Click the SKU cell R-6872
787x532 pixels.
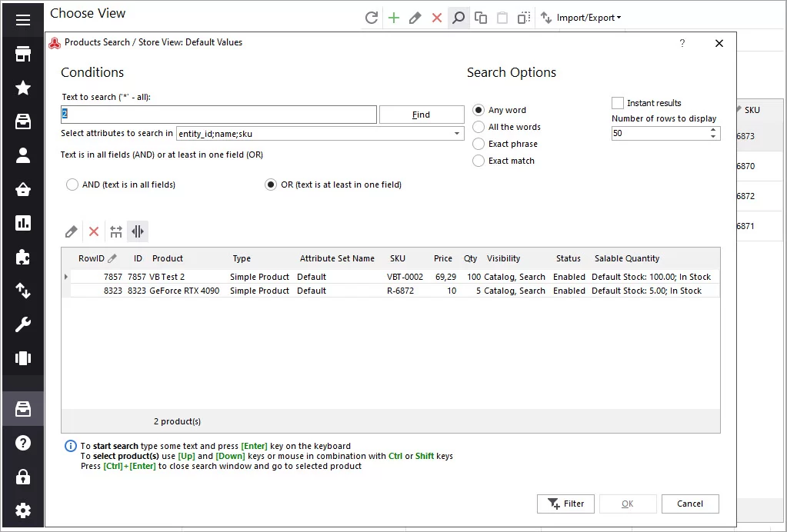tap(401, 291)
